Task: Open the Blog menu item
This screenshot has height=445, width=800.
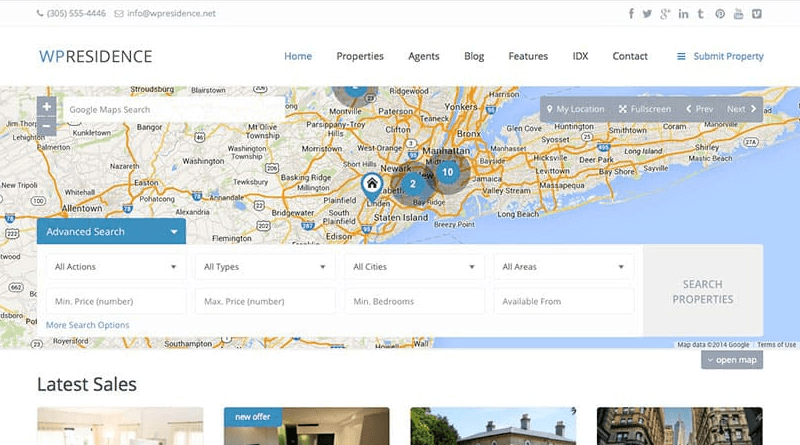Action: (x=474, y=56)
